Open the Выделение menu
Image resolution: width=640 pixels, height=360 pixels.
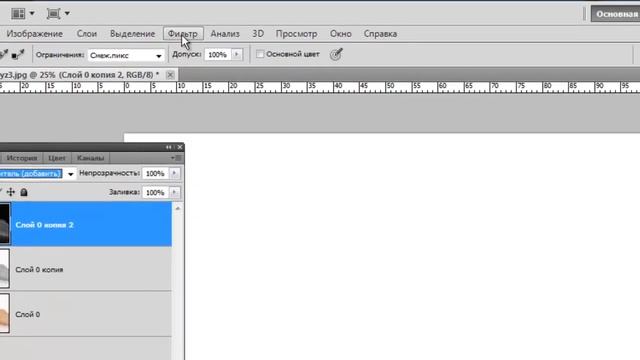(132, 34)
